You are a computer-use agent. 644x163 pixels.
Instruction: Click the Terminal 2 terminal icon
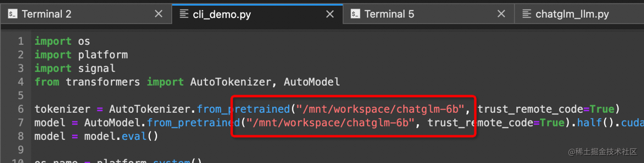click(x=12, y=14)
